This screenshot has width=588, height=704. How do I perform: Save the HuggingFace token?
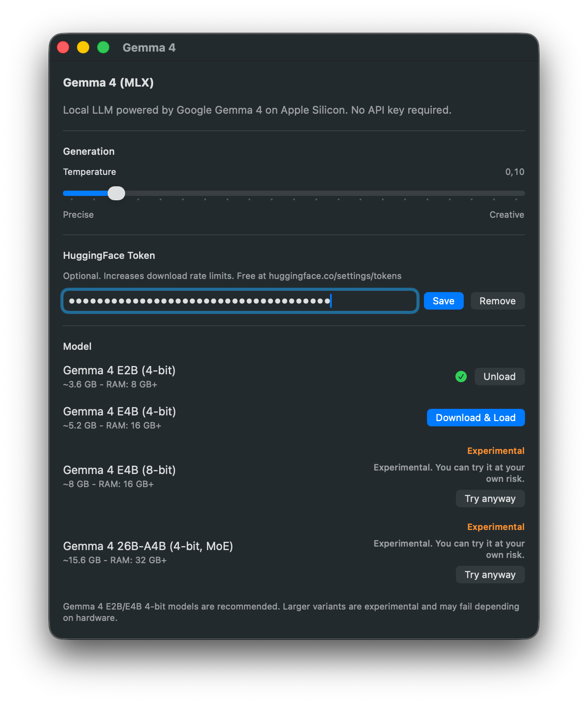coord(443,301)
